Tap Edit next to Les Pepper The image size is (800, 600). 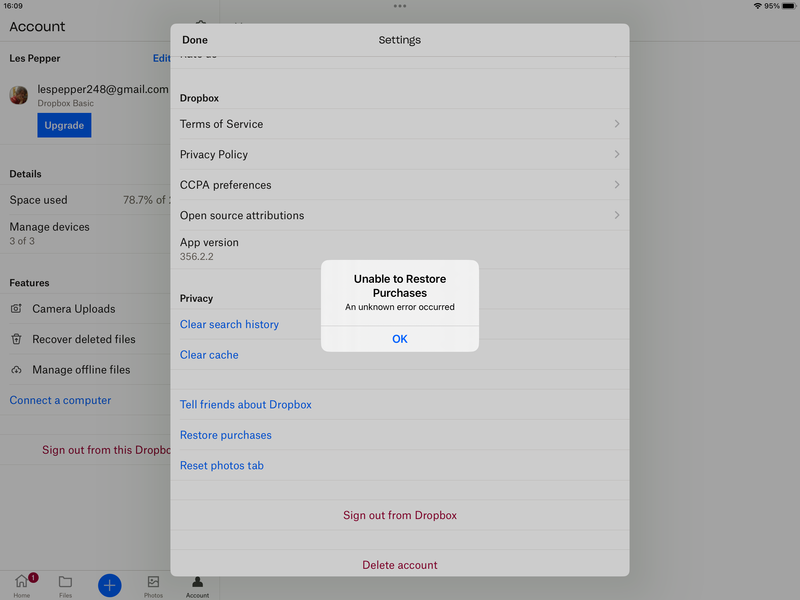pos(161,58)
